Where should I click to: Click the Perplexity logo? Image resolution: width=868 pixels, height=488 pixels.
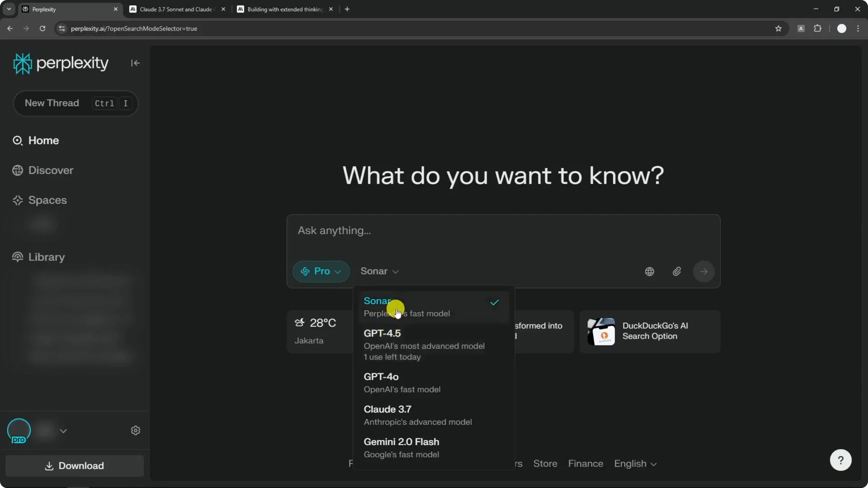61,63
